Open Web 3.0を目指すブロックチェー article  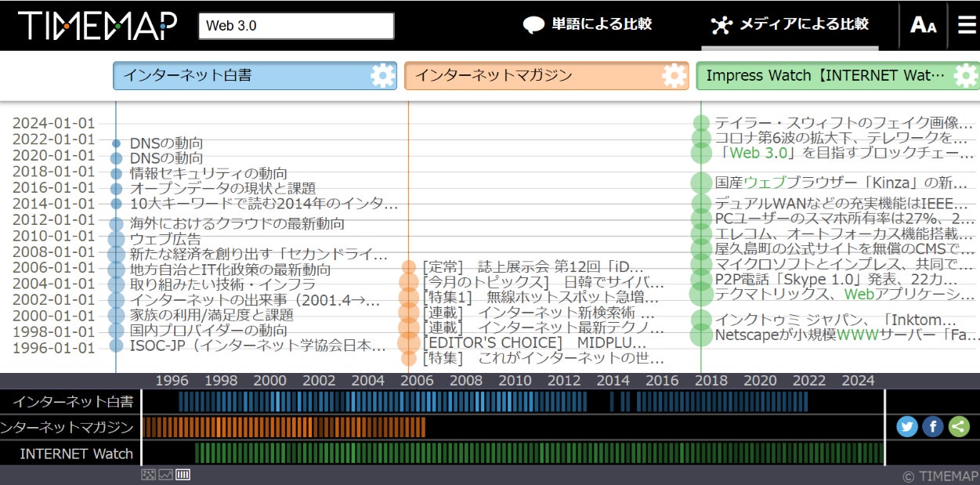pos(844,153)
